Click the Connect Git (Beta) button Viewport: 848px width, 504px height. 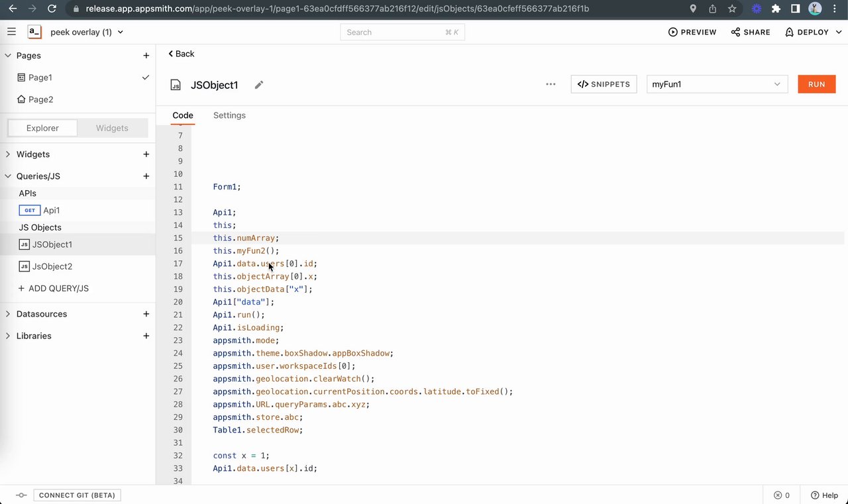point(77,495)
